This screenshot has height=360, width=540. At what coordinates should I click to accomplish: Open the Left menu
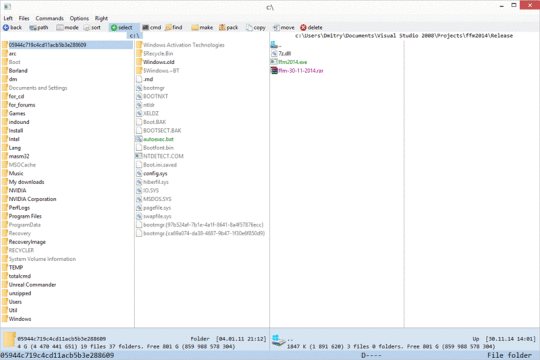pyautogui.click(x=8, y=18)
